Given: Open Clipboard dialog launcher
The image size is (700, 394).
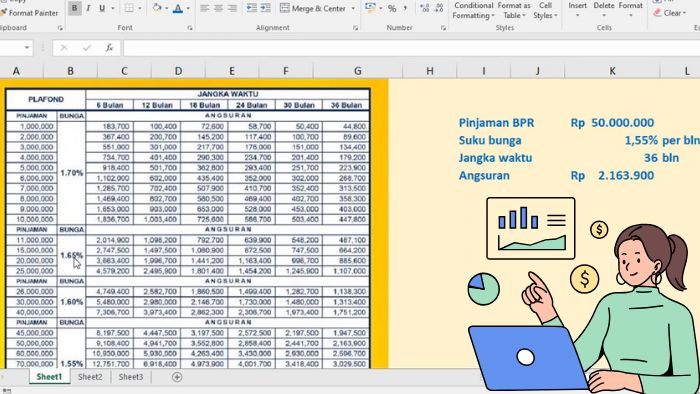Looking at the screenshot, I should click(60, 28).
